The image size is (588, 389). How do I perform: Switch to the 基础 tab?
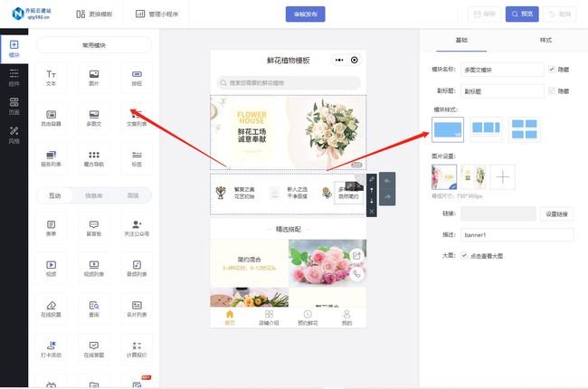(461, 40)
